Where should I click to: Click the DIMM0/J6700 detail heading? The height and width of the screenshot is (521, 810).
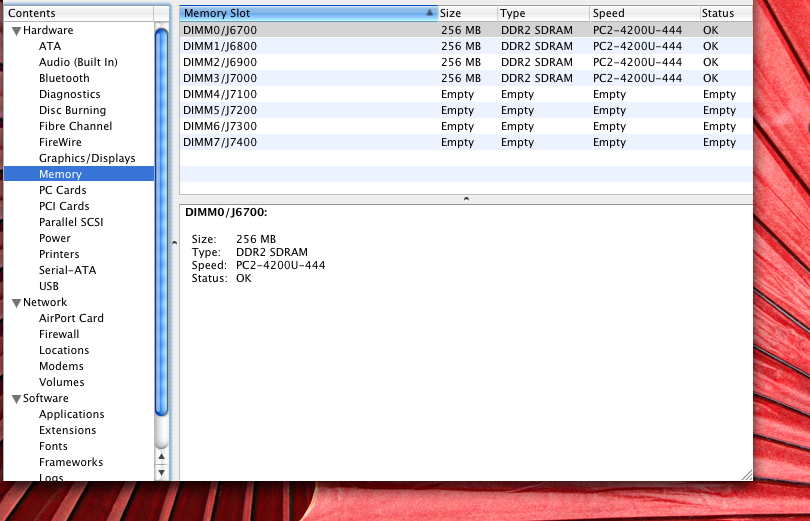[x=226, y=212]
